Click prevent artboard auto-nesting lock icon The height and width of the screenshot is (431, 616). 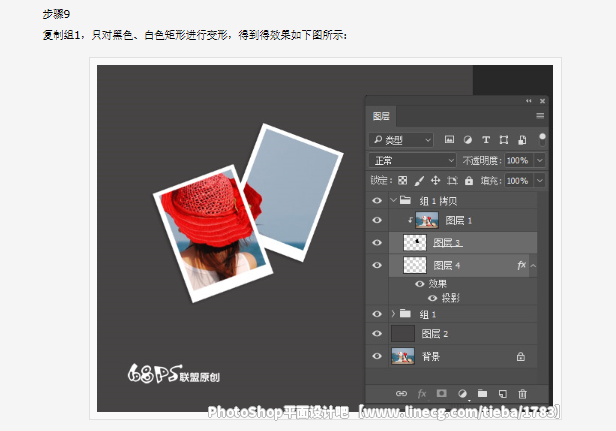(452, 180)
